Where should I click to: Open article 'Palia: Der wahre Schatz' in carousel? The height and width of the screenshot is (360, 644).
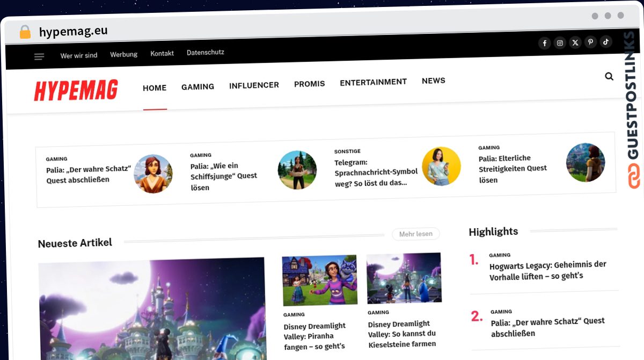89,174
